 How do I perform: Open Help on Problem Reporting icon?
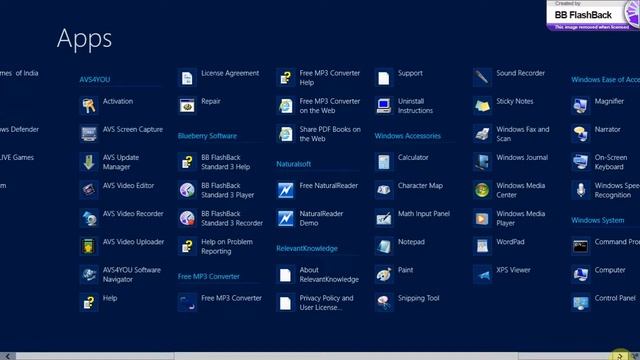pos(187,247)
